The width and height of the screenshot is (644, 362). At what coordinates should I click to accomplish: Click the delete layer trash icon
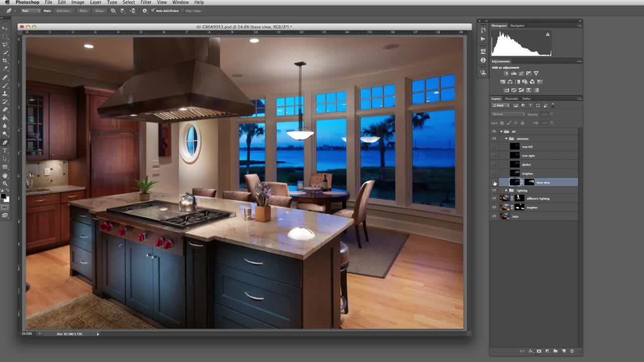point(572,351)
